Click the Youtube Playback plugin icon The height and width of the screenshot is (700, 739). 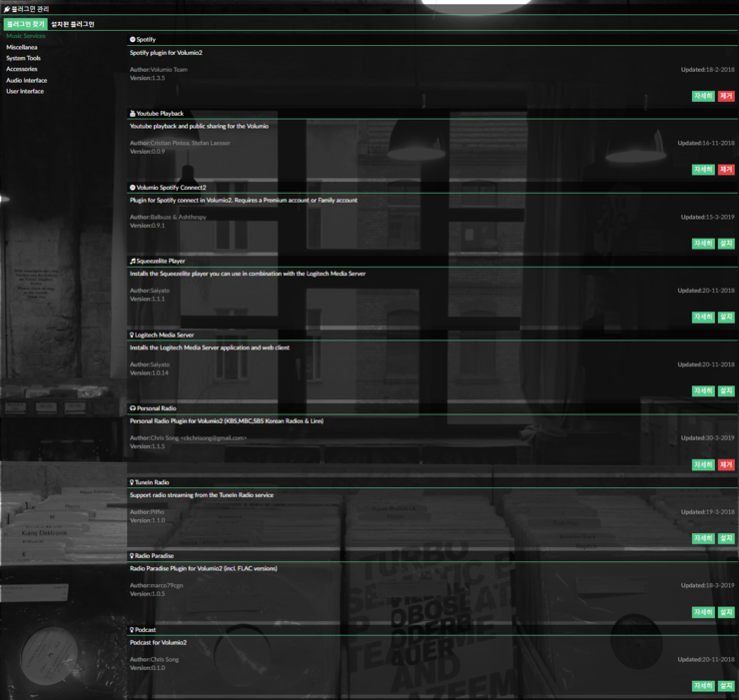(x=133, y=114)
